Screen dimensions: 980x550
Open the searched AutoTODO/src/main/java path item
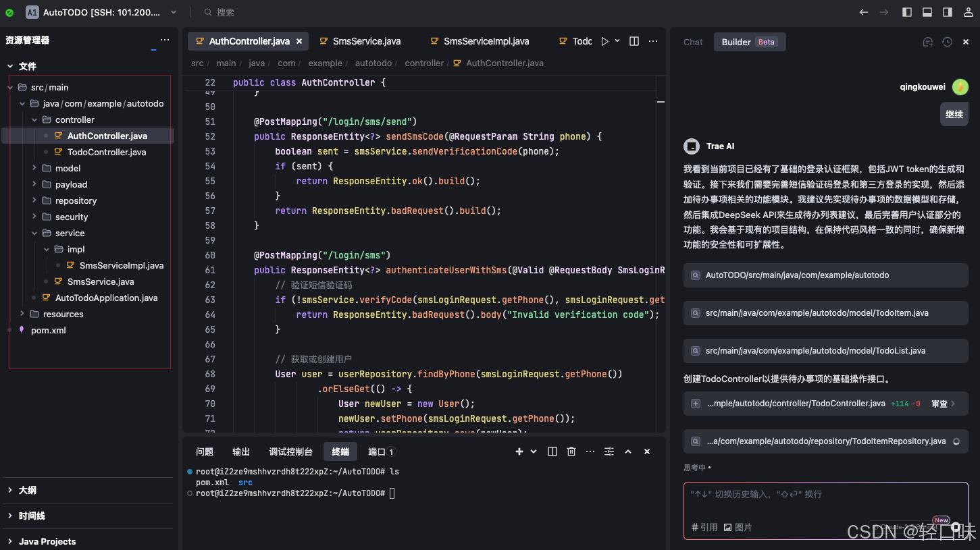click(825, 275)
